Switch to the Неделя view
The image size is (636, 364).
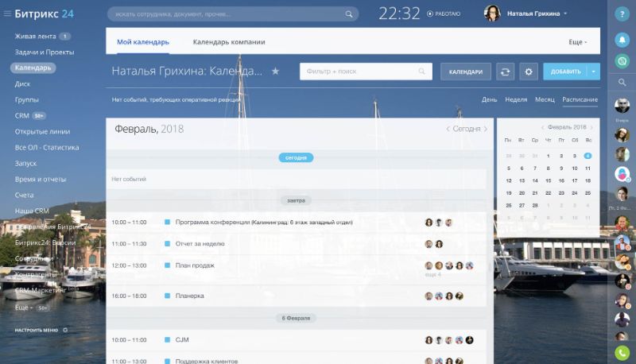[516, 99]
